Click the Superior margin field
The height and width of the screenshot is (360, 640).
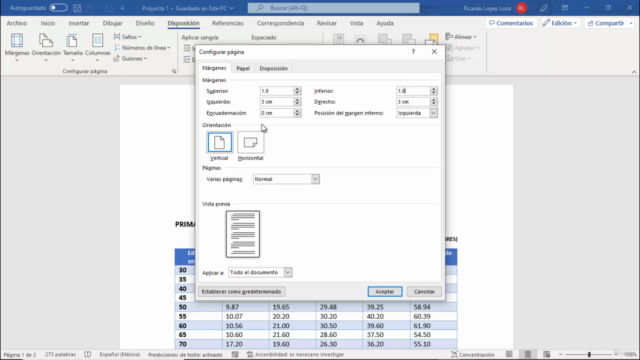[x=277, y=91]
